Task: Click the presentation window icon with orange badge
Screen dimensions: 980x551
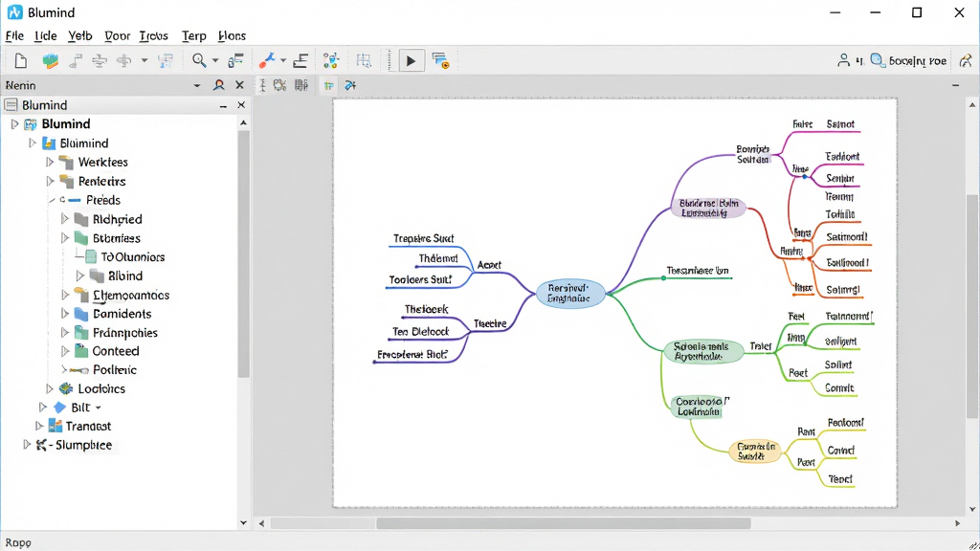Action: tap(440, 60)
